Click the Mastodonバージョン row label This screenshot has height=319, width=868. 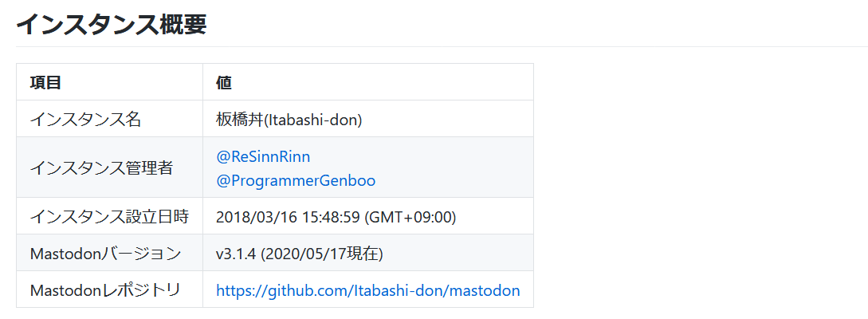tap(105, 254)
